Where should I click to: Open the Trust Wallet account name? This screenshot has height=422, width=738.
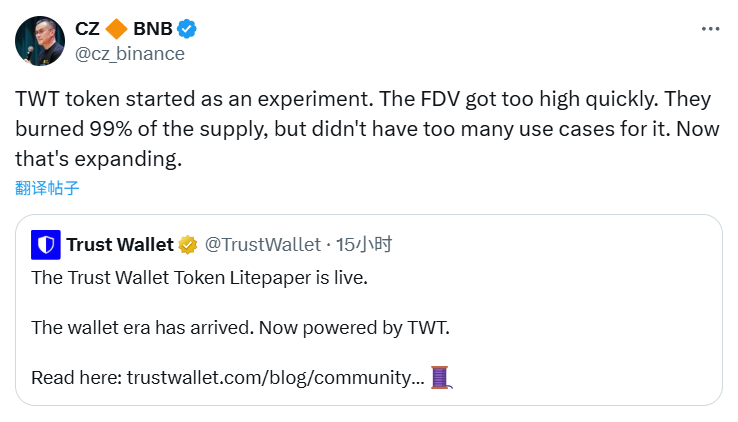119,244
